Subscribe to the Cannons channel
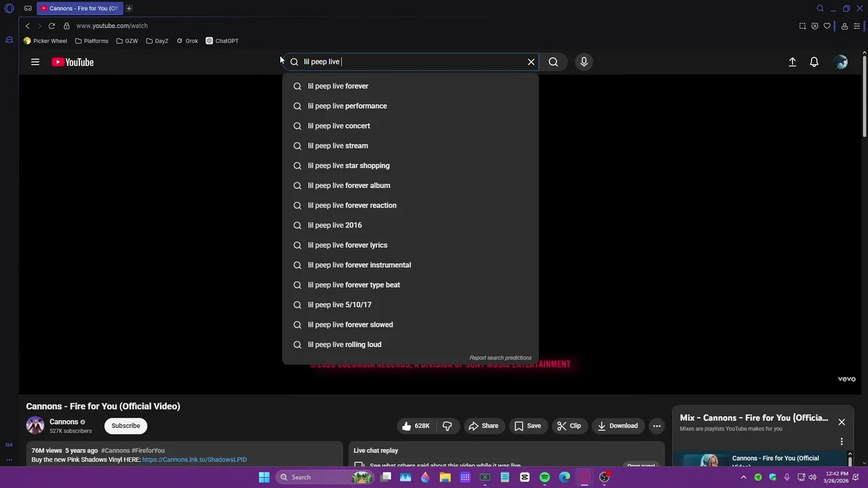Screen dimensions: 868x488 click(x=125, y=426)
